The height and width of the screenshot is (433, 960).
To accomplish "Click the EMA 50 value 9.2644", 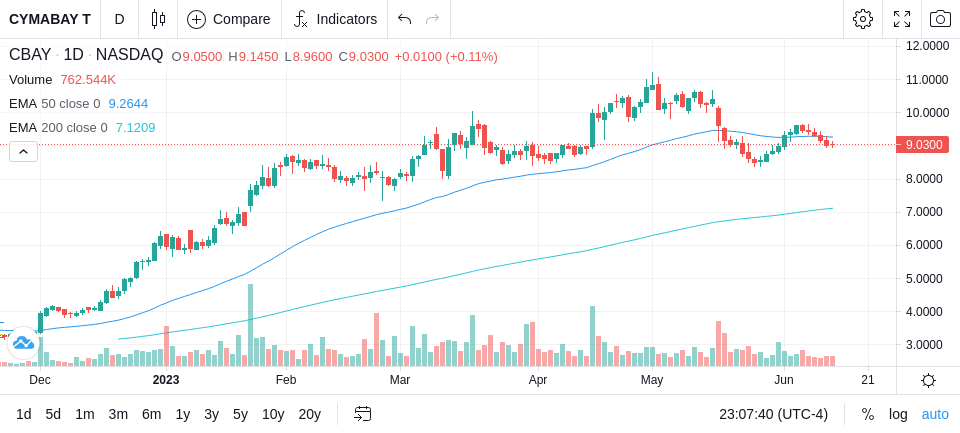I will click(x=128, y=104).
